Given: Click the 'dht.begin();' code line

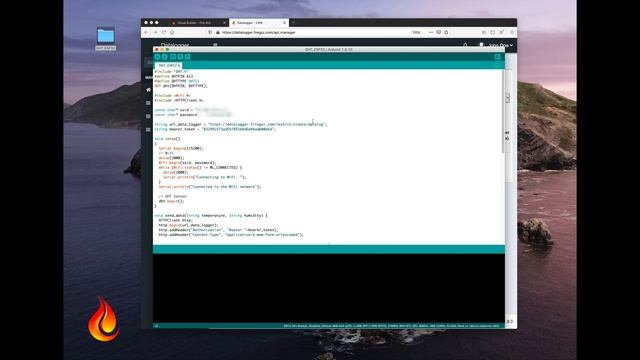Looking at the screenshot, I should (171, 201).
